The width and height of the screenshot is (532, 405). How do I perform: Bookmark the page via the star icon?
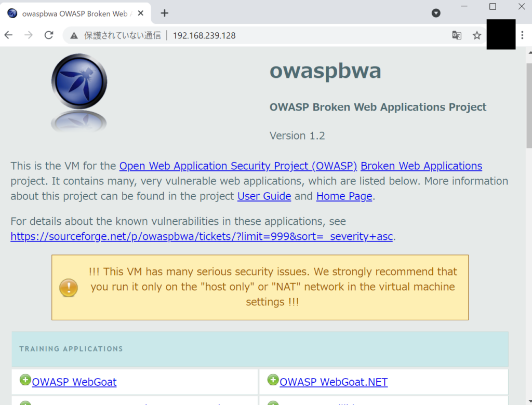coord(476,35)
